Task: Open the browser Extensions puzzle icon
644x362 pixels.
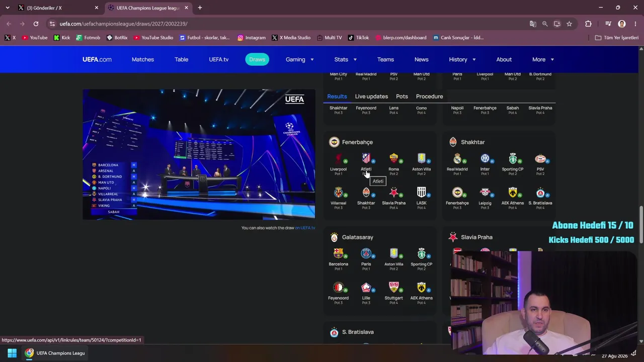Action: tap(588, 24)
